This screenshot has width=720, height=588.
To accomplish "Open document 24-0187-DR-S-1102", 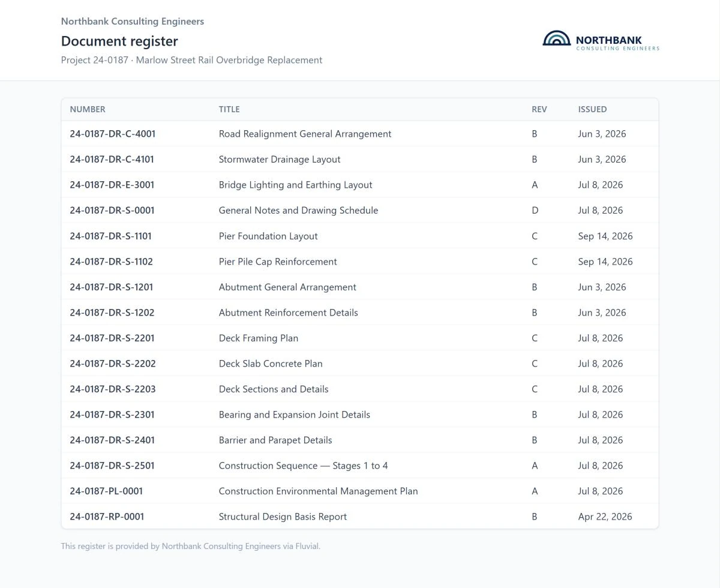I will (x=111, y=262).
